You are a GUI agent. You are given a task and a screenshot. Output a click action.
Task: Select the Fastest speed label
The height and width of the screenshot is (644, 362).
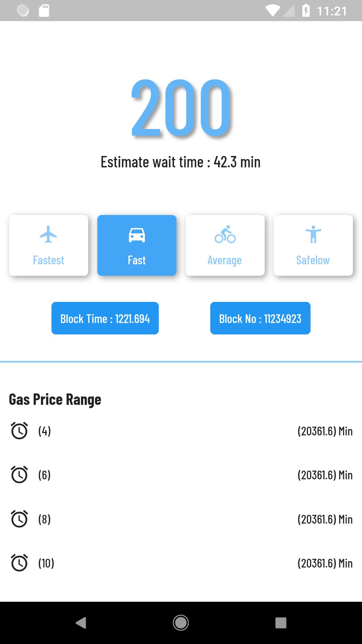[x=48, y=260]
